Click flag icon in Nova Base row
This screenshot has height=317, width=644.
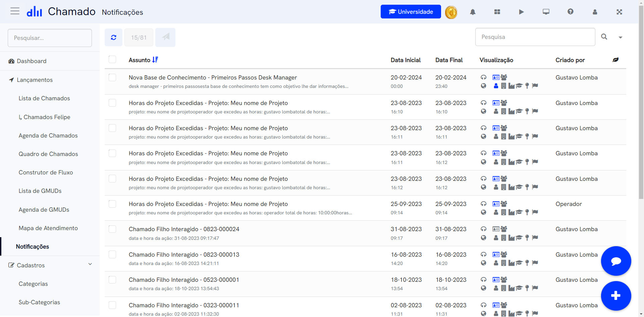tap(535, 86)
